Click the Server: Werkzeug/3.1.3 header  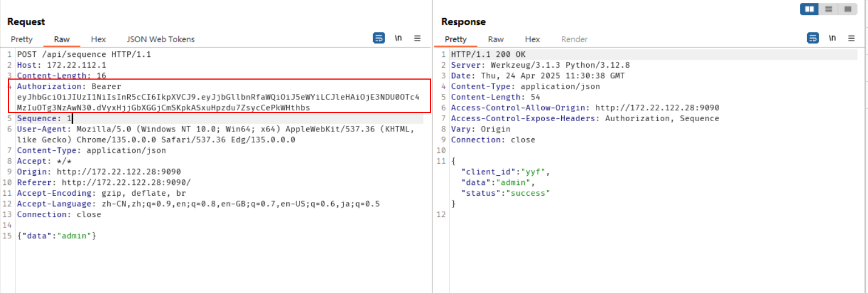coord(540,65)
